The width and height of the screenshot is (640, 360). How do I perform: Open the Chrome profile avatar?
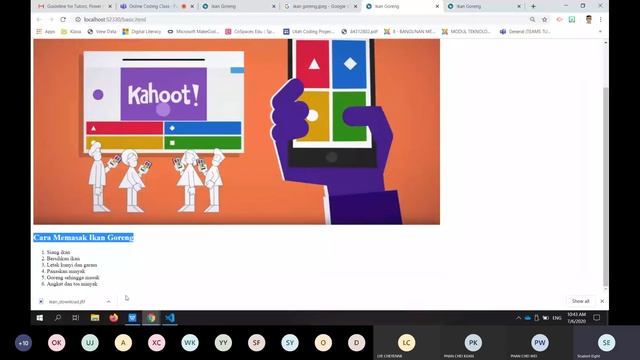click(x=589, y=19)
